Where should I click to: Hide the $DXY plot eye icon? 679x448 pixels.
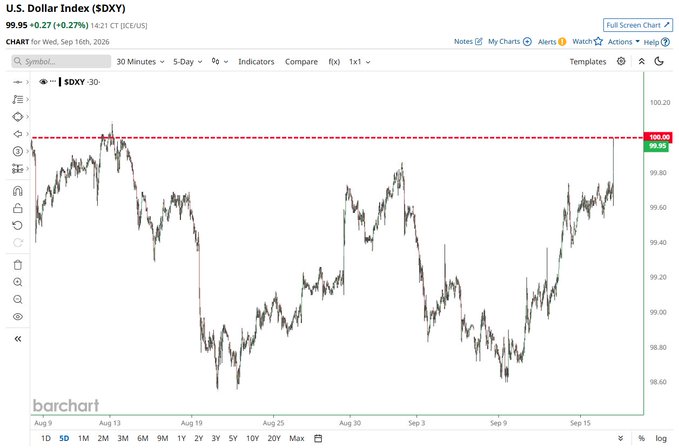click(x=43, y=81)
